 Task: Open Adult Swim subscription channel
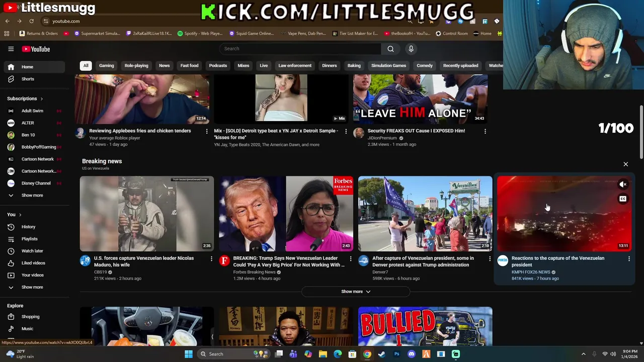point(34,111)
